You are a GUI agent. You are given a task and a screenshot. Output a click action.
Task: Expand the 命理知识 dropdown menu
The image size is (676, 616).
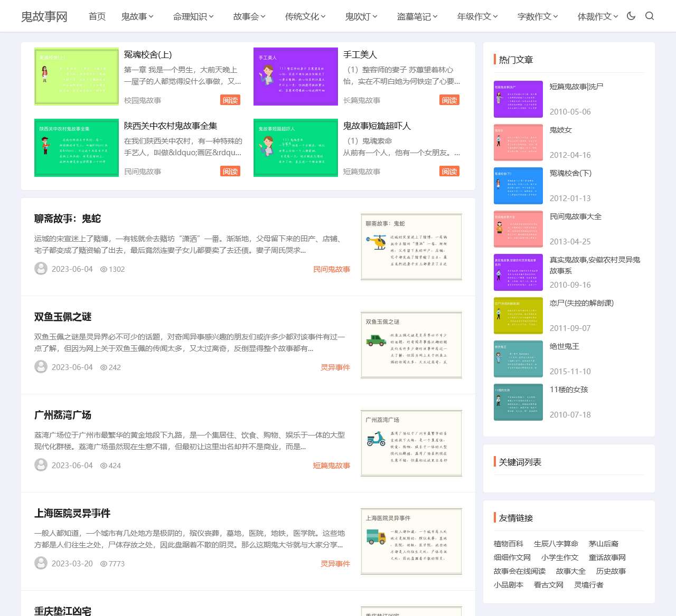[193, 16]
